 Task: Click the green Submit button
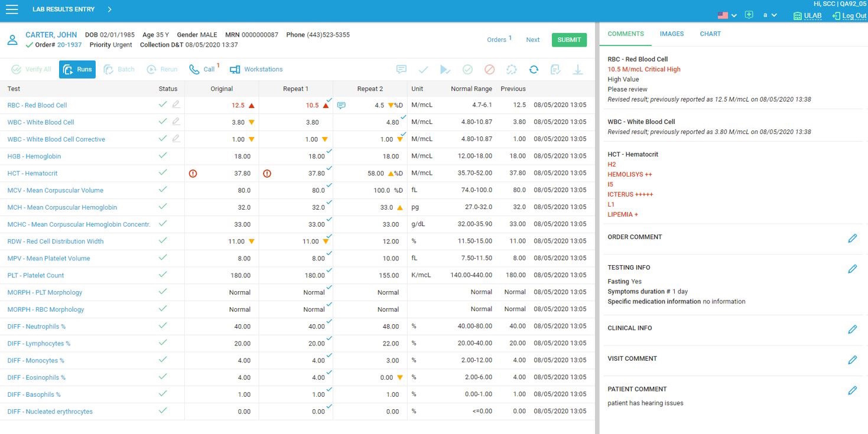point(568,40)
